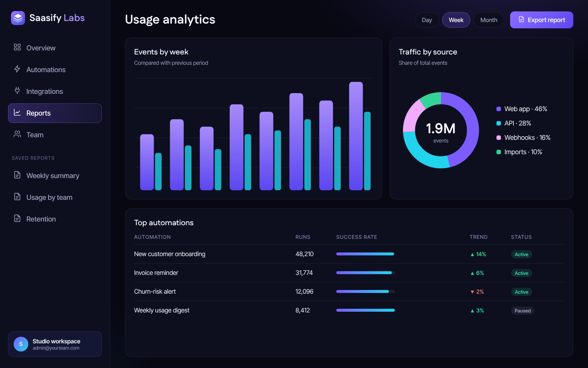Click the 6% upward trend value
The width and height of the screenshot is (588, 368).
(477, 273)
